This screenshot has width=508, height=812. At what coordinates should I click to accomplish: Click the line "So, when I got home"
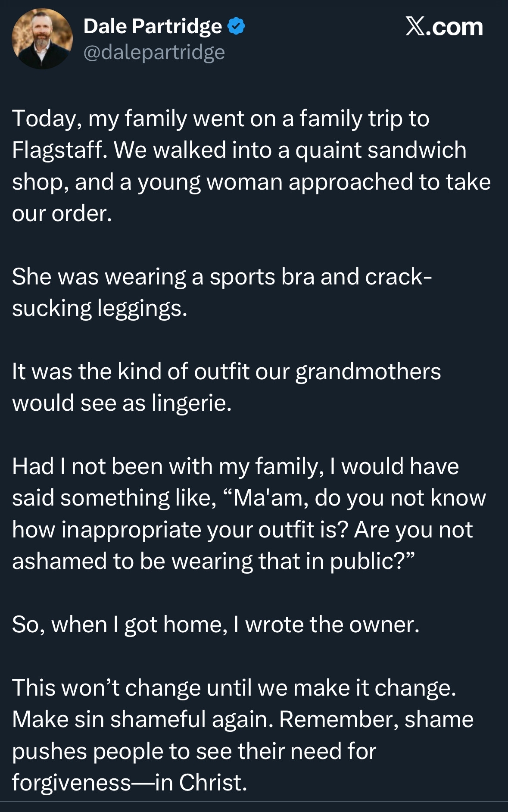(x=215, y=625)
